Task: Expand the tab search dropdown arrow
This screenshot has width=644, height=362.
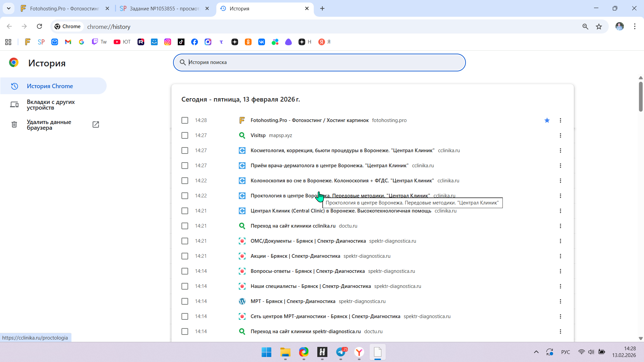Action: point(9,8)
